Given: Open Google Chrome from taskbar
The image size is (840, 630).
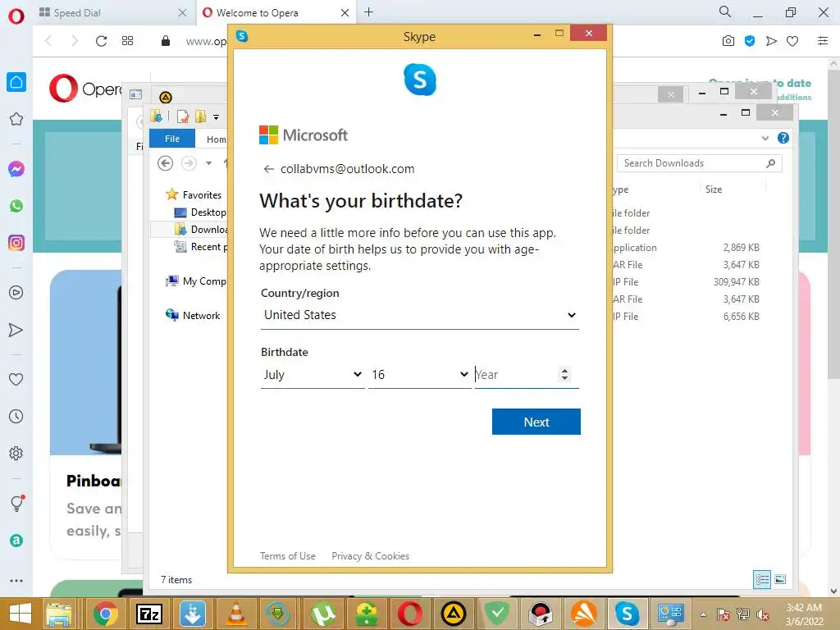Looking at the screenshot, I should 106,614.
